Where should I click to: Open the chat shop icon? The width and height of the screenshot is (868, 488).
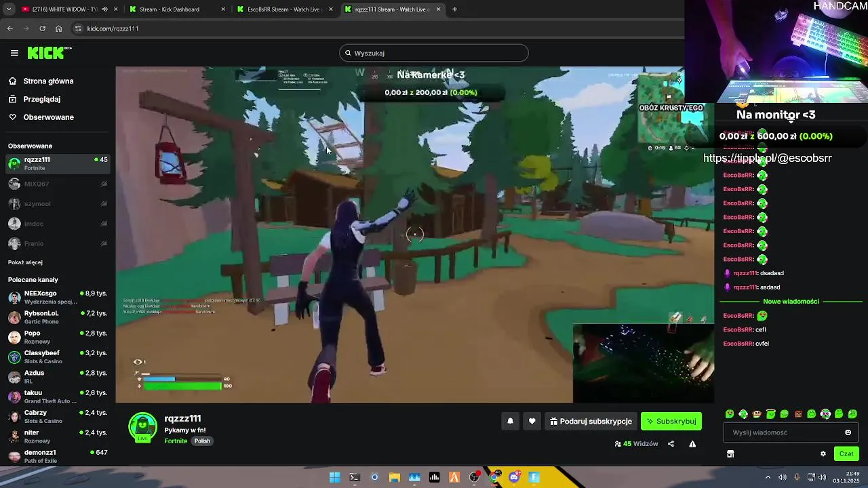click(x=730, y=454)
